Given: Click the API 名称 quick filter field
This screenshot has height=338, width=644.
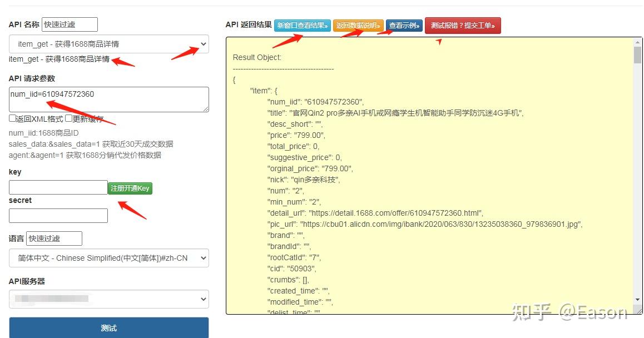Looking at the screenshot, I should click(70, 24).
